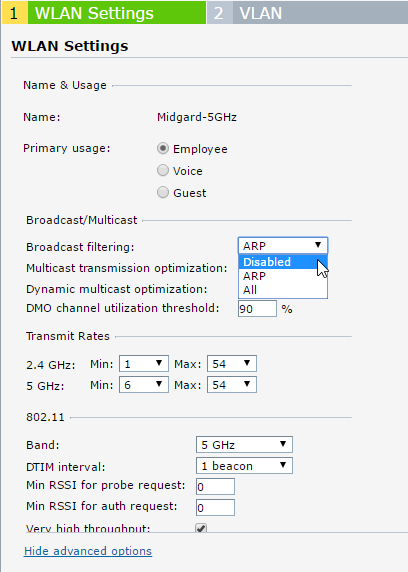Open the DTIM interval dropdown
The height and width of the screenshot is (572, 408).
coord(244,466)
